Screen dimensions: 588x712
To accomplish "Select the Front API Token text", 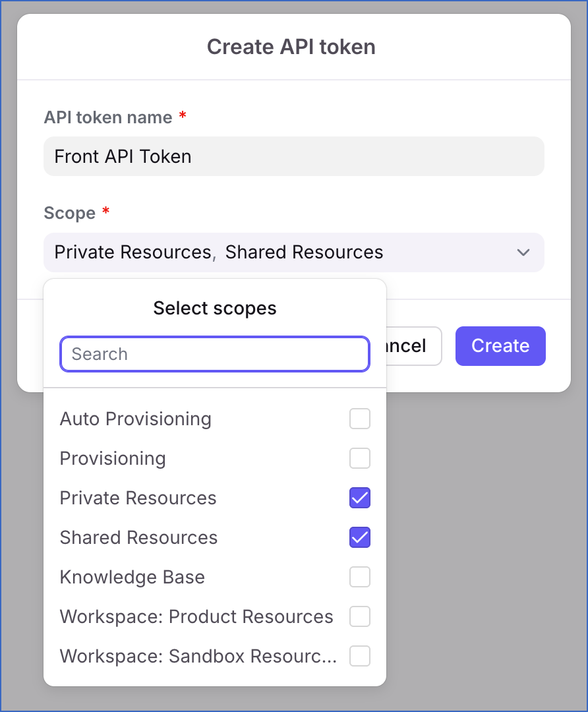I will pyautogui.click(x=123, y=156).
